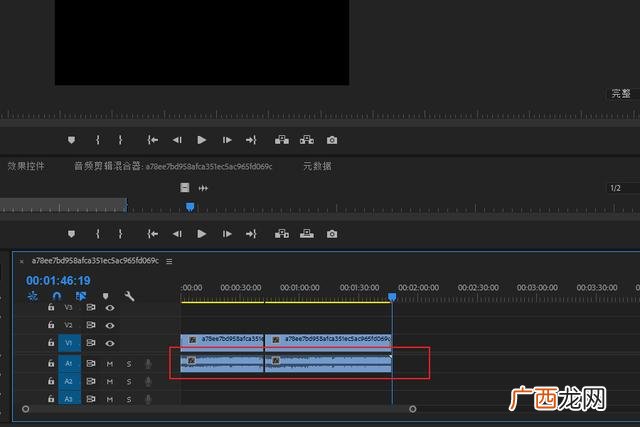The image size is (640, 427).
Task: Click the timeline playhead near 00:02:00:00
Action: 392,297
